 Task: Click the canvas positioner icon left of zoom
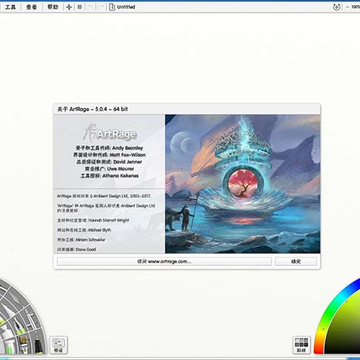(x=337, y=7)
